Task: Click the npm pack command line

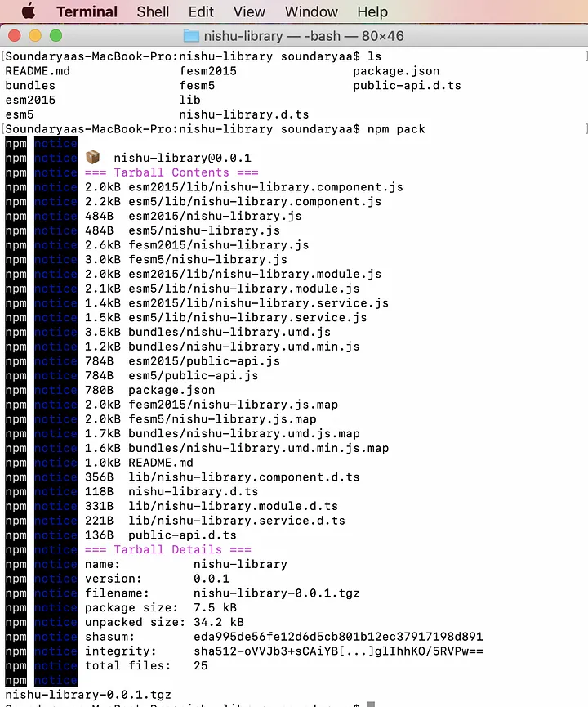Action: click(x=216, y=129)
